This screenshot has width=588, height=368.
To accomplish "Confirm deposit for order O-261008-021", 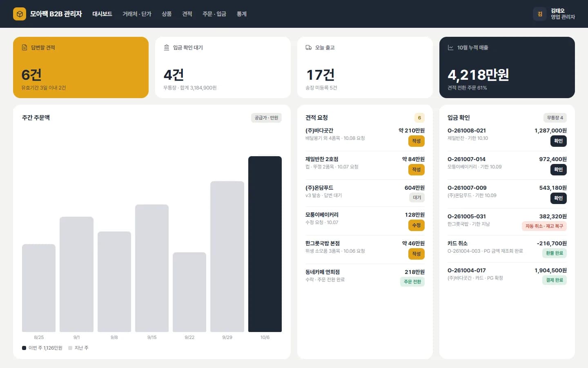I will [x=559, y=141].
